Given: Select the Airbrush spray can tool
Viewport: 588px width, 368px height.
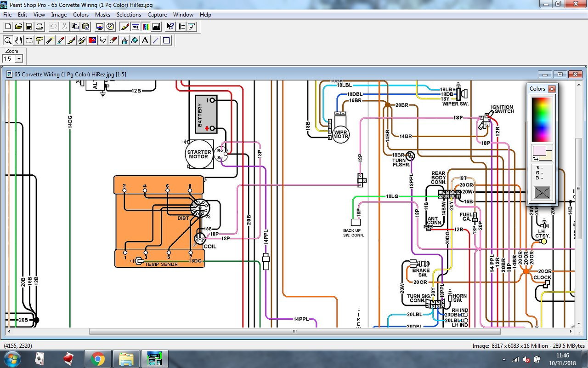Looking at the screenshot, I should coord(124,40).
